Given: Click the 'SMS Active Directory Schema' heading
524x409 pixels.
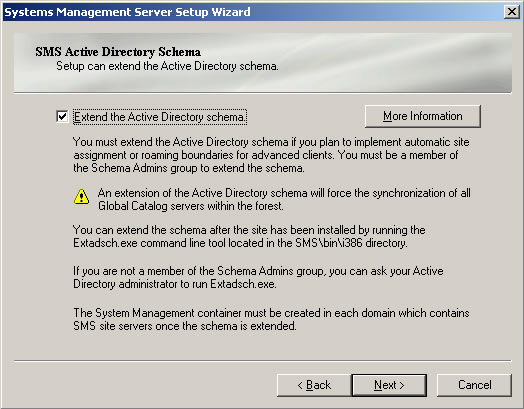Looking at the screenshot, I should 118,52.
